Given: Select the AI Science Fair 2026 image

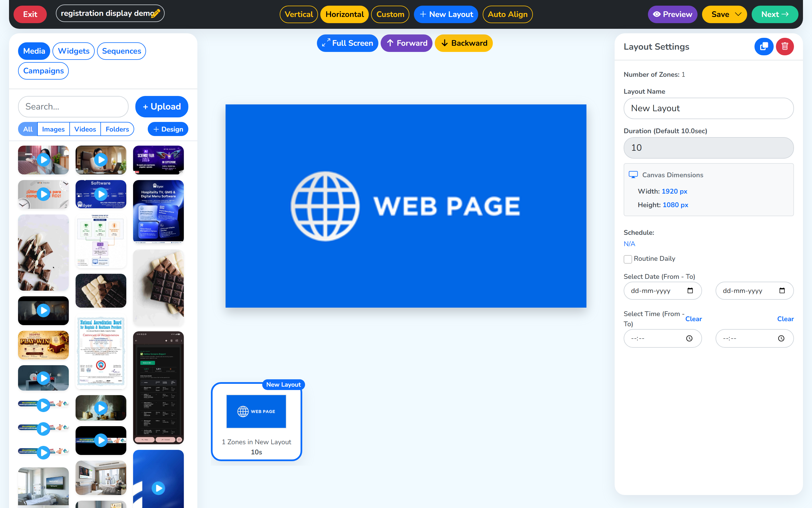Looking at the screenshot, I should [x=158, y=160].
